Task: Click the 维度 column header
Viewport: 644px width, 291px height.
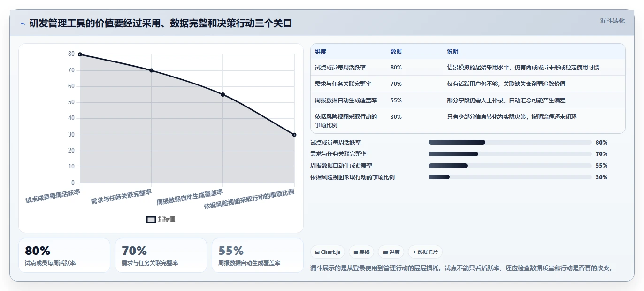Action: click(321, 52)
